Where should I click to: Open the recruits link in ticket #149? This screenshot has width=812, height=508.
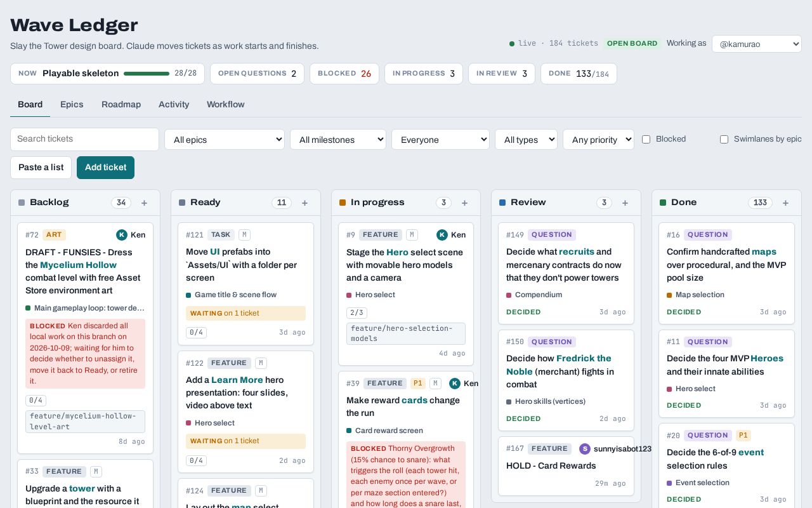click(576, 252)
